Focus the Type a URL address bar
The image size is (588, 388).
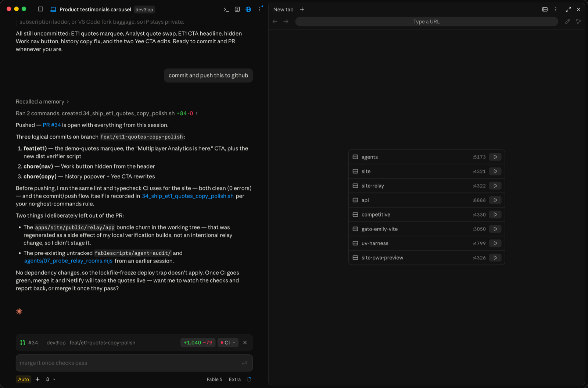tap(426, 22)
